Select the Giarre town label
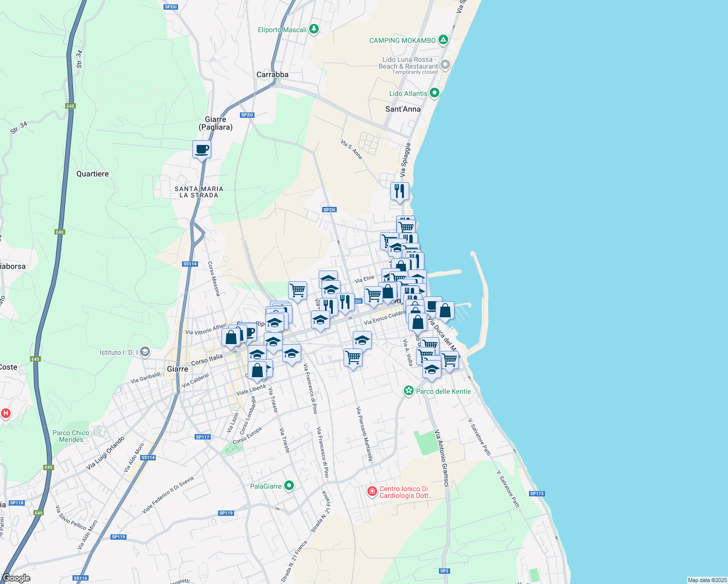This screenshot has height=584, width=728. pos(178,369)
